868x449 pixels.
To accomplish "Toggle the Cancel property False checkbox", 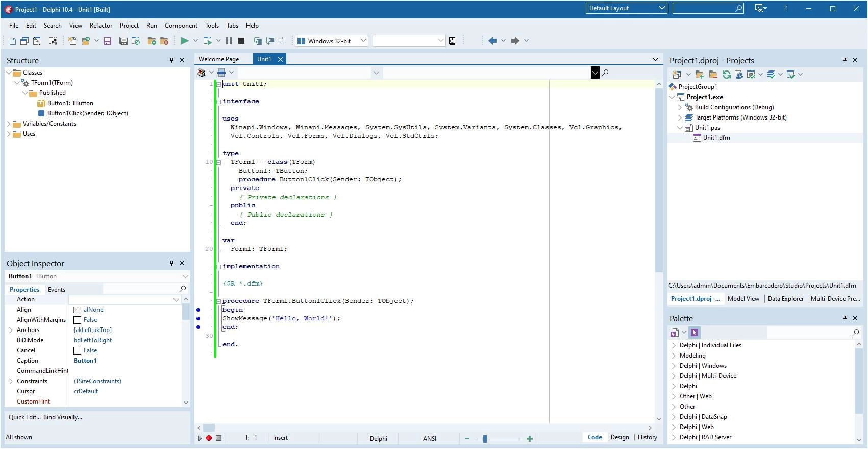I will 78,350.
